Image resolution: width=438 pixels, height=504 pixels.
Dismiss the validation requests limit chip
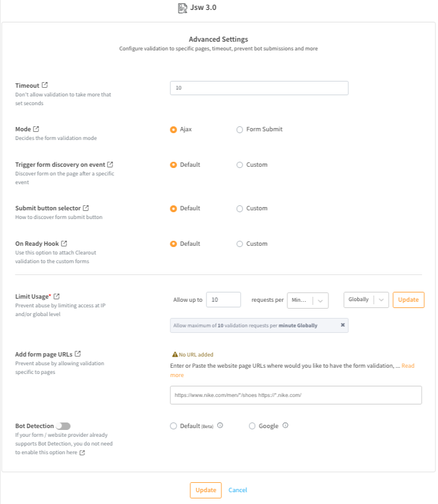tap(342, 325)
